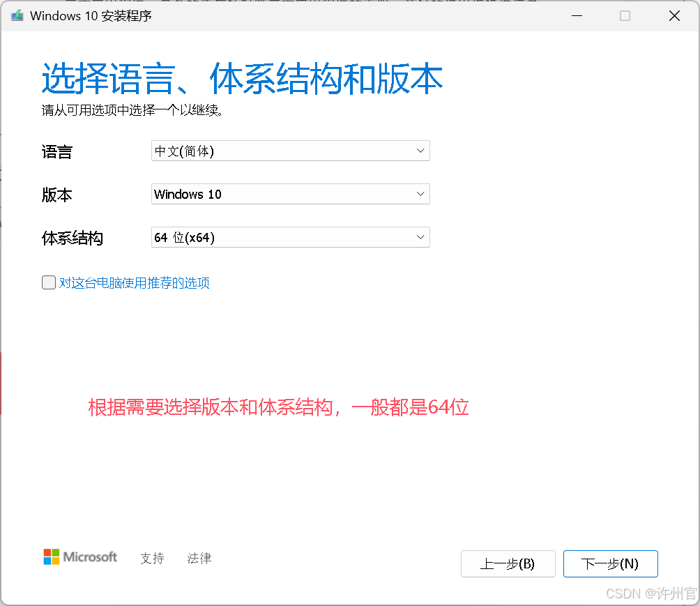Viewport: 700px width, 606px height.
Task: Open the 语言 dropdown showing 中文(简体)
Action: tap(291, 151)
